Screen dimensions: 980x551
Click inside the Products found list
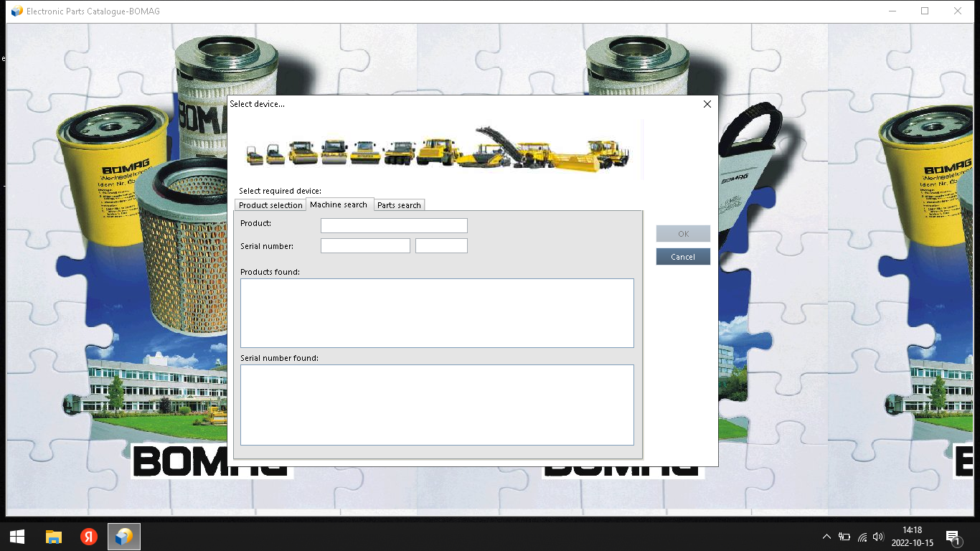(437, 313)
